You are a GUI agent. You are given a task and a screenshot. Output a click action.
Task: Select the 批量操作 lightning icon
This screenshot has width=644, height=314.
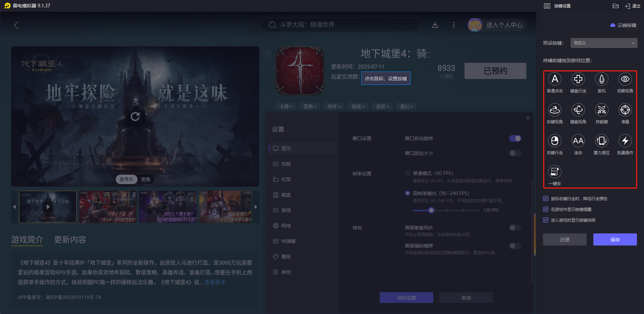pyautogui.click(x=625, y=141)
